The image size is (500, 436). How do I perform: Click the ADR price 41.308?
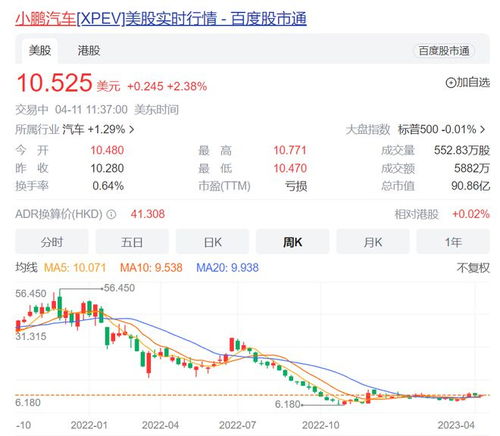148,214
